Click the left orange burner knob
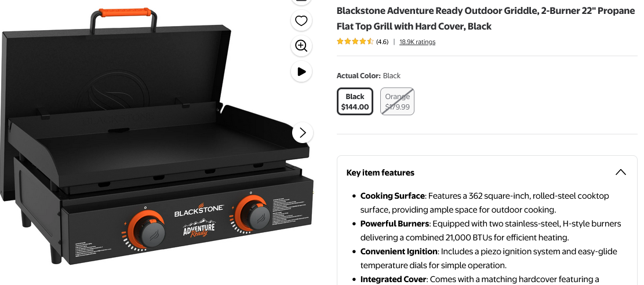The height and width of the screenshot is (285, 644). point(148,230)
